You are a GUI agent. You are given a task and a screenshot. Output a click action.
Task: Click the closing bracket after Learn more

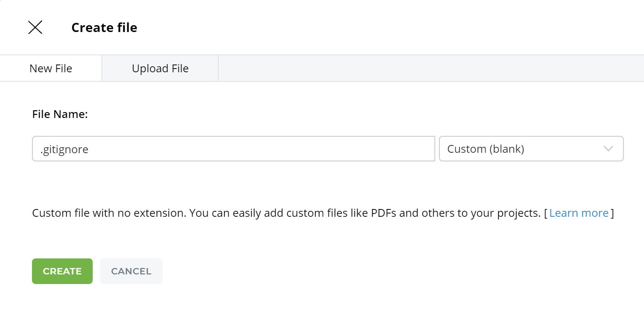tap(612, 213)
